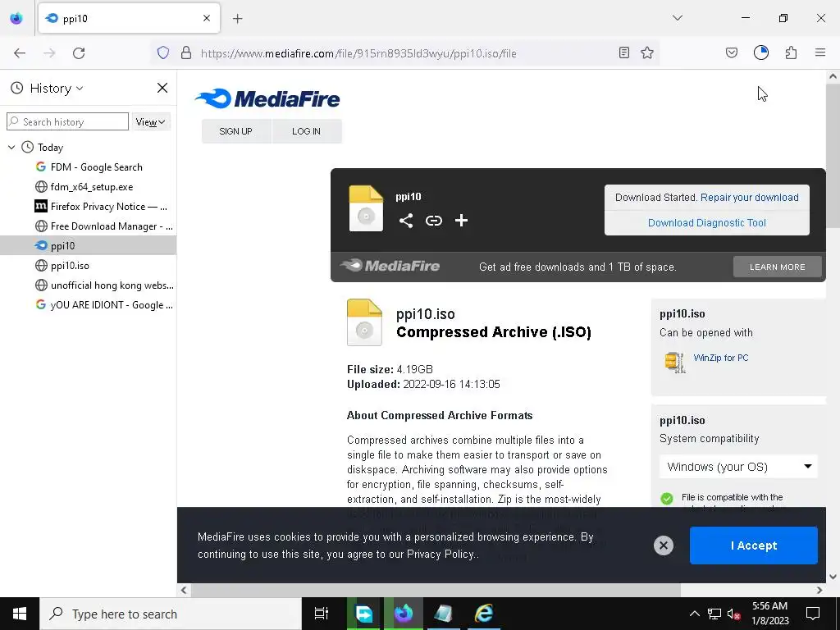Viewport: 840px width, 630px height.
Task: Close the History sidebar
Action: (x=162, y=88)
